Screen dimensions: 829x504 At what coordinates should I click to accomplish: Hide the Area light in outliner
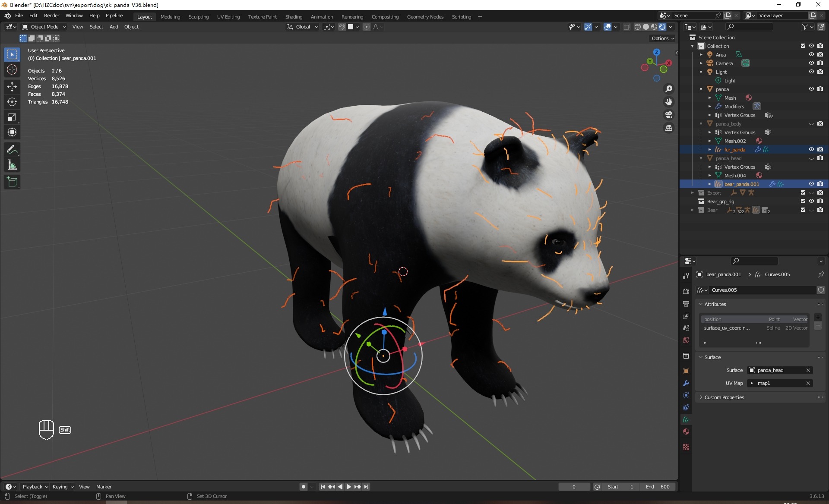[811, 54]
